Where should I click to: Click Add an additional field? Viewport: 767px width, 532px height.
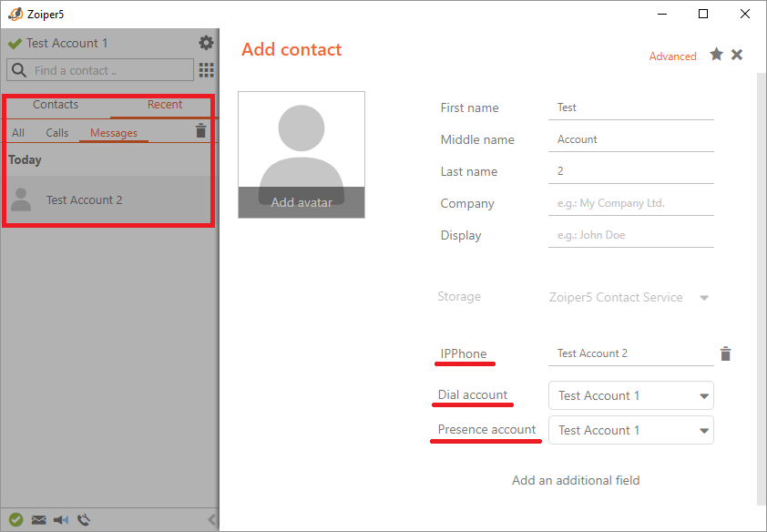576,480
